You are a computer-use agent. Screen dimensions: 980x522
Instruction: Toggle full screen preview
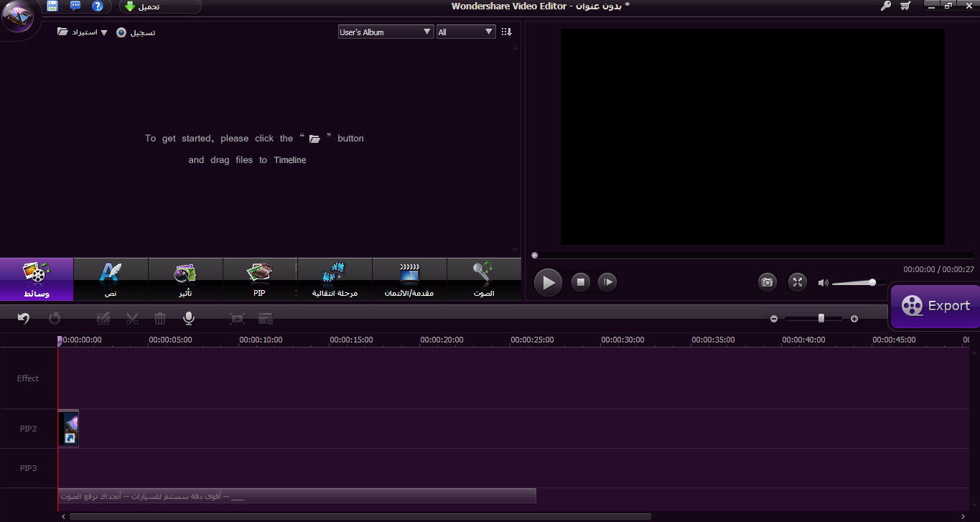[798, 282]
